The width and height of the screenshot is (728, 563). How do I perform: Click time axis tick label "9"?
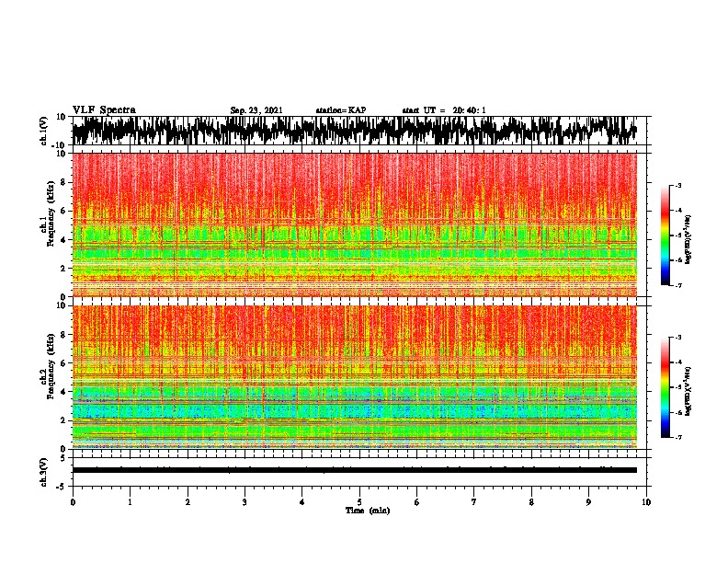click(x=588, y=502)
